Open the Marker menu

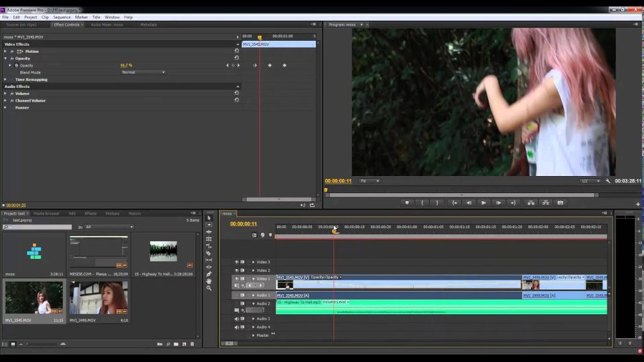(81, 17)
